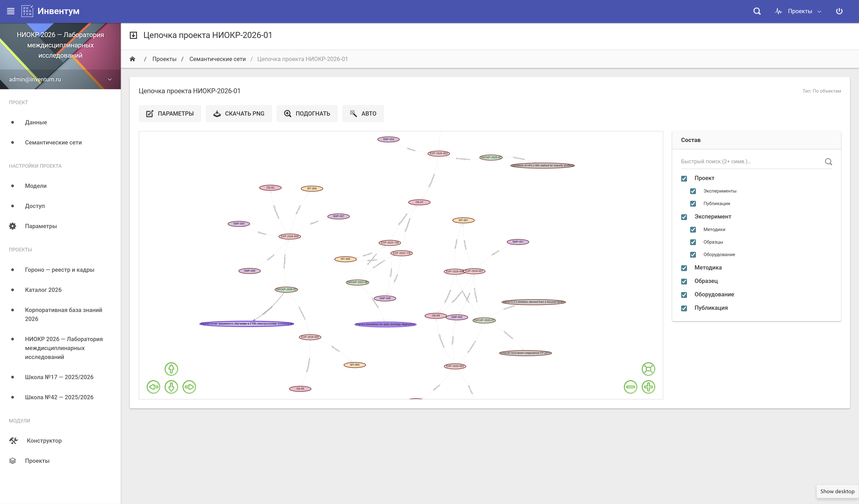Image resolution: width=859 pixels, height=504 pixels.
Task: Select graph node EXP-2026-004
Action: pyautogui.click(x=289, y=236)
